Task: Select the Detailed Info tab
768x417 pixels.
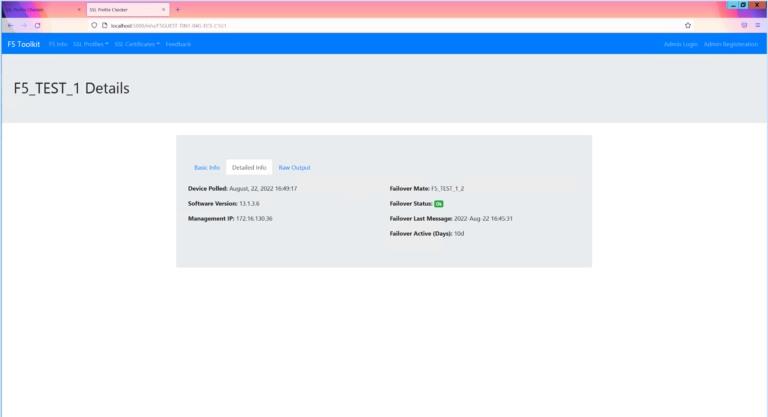Action: [x=249, y=167]
